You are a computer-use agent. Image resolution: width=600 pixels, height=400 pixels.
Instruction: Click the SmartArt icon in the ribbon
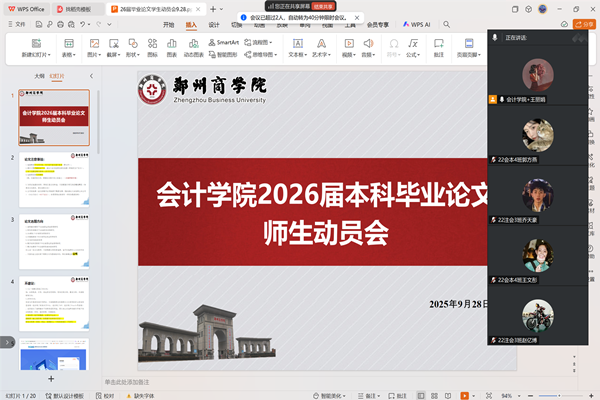click(222, 43)
